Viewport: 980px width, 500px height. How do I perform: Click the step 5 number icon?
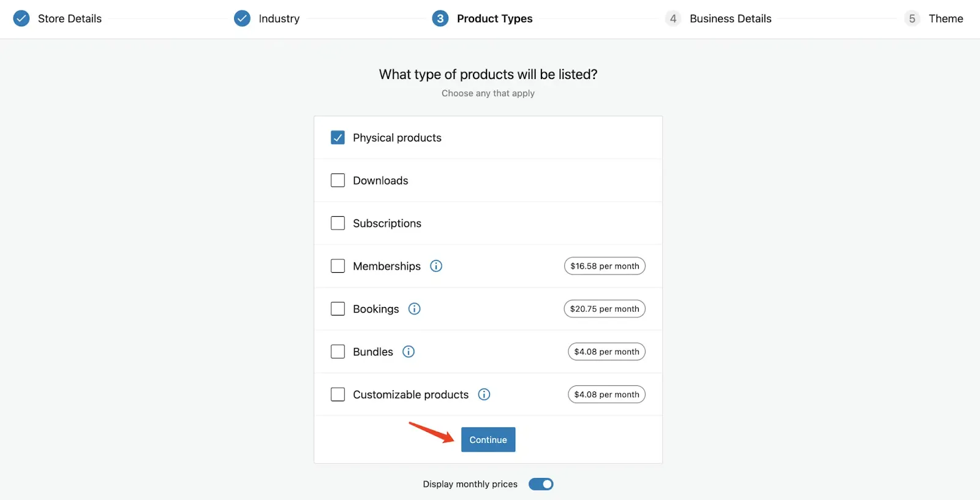912,18
